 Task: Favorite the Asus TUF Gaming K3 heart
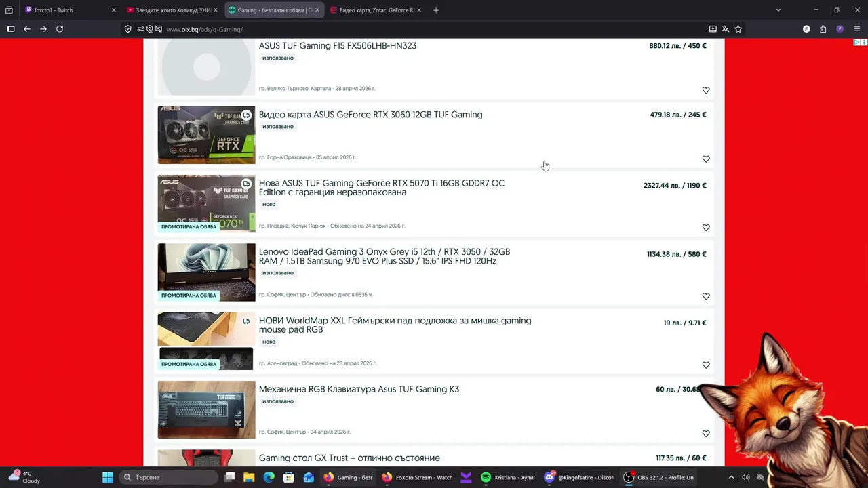[x=706, y=434]
